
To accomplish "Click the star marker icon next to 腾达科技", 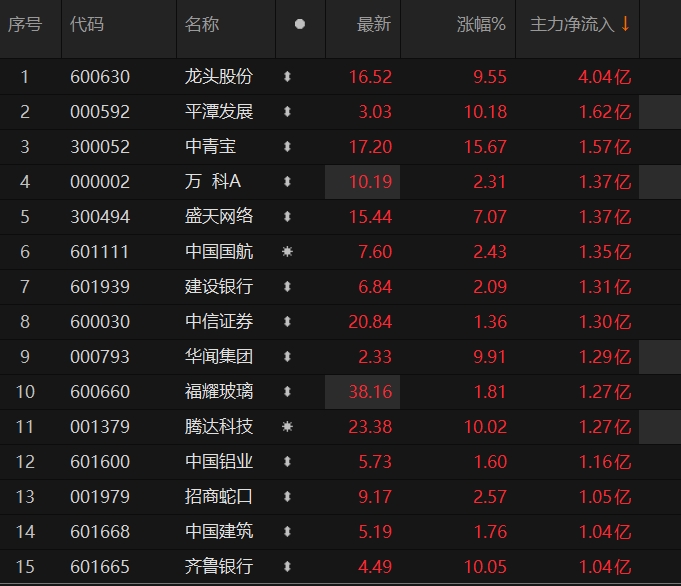I will point(287,427).
